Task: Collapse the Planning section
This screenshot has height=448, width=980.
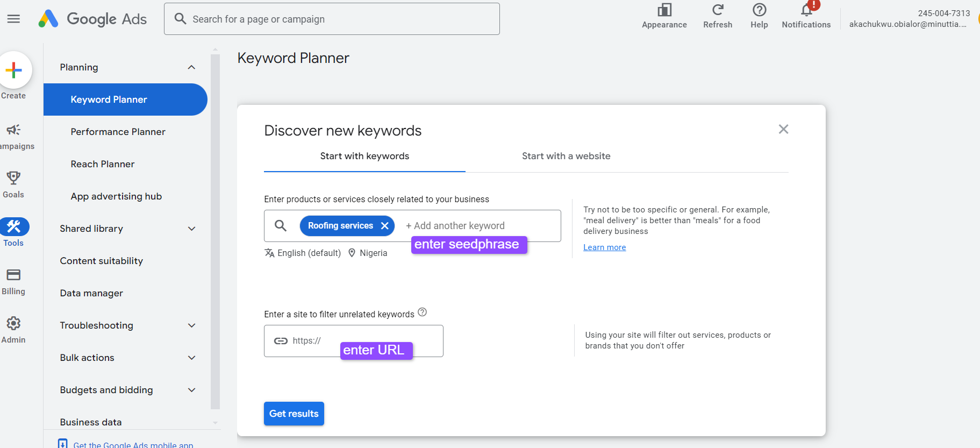Action: 191,67
